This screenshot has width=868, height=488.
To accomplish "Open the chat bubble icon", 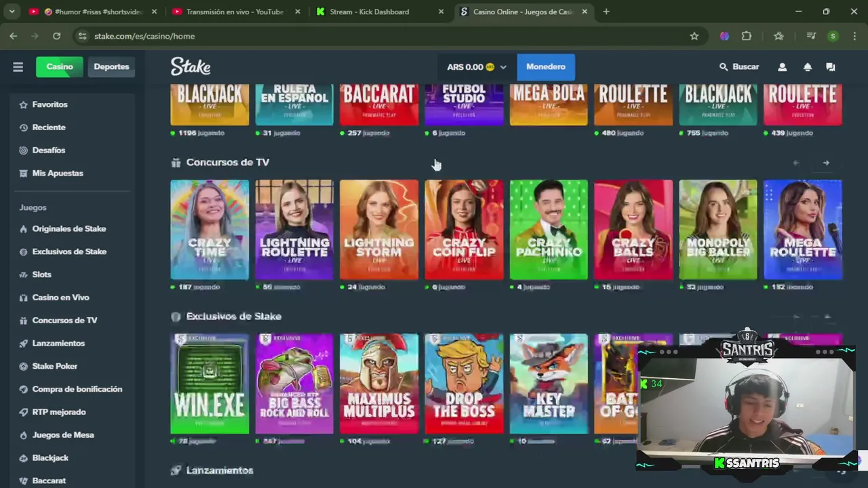I will [831, 67].
